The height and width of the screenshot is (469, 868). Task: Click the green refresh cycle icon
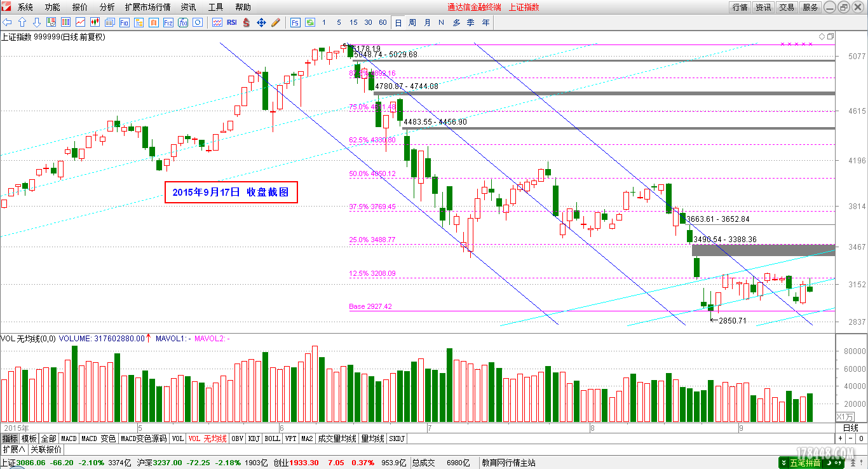pos(310,22)
